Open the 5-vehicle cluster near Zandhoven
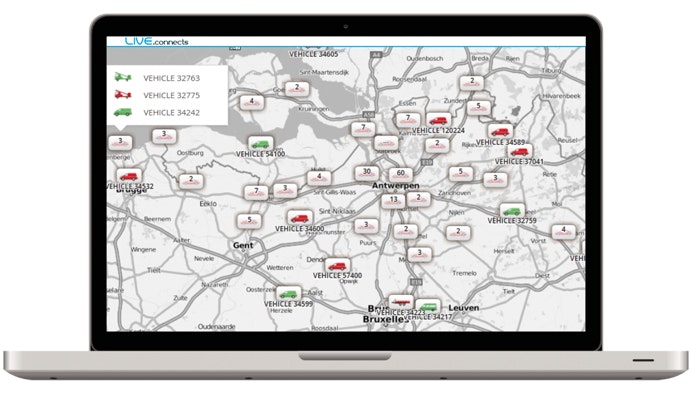 pos(461,173)
